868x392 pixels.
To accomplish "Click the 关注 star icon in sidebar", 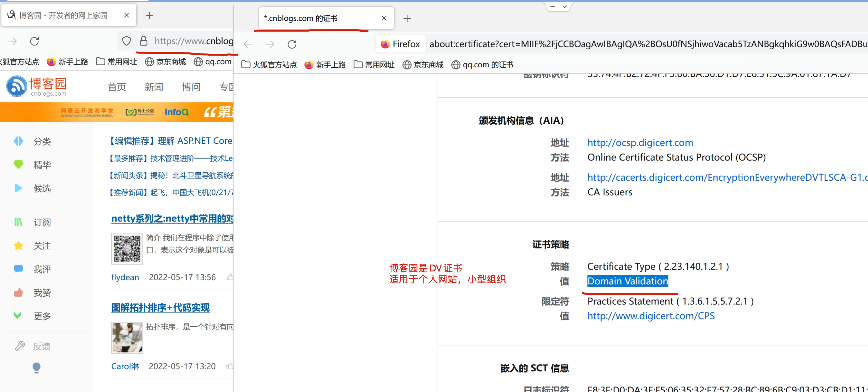I will [x=18, y=246].
